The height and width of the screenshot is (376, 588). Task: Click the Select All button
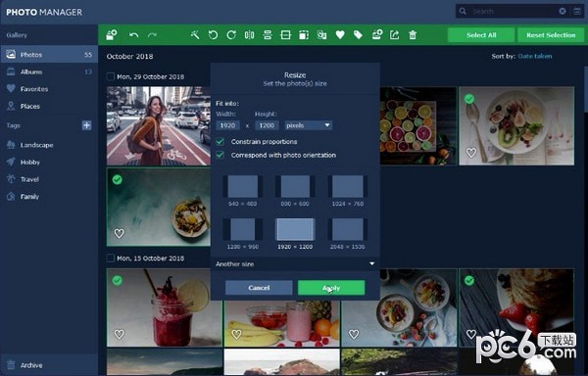pyautogui.click(x=481, y=35)
